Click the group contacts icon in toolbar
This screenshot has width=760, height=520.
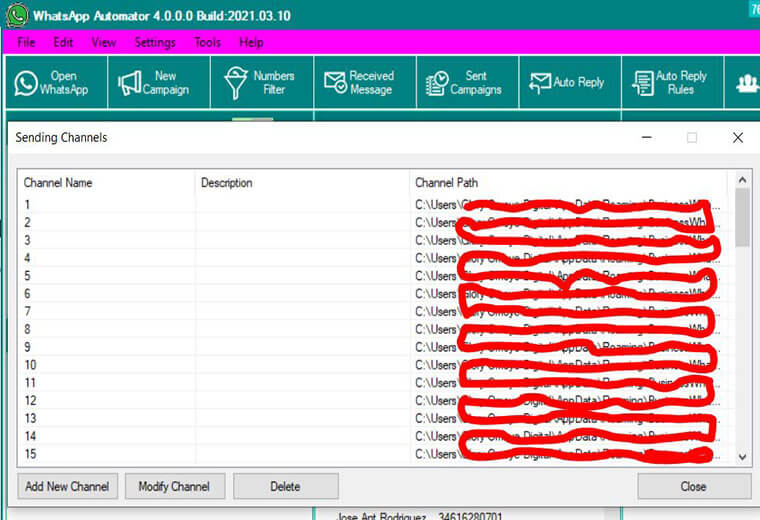coord(747,83)
